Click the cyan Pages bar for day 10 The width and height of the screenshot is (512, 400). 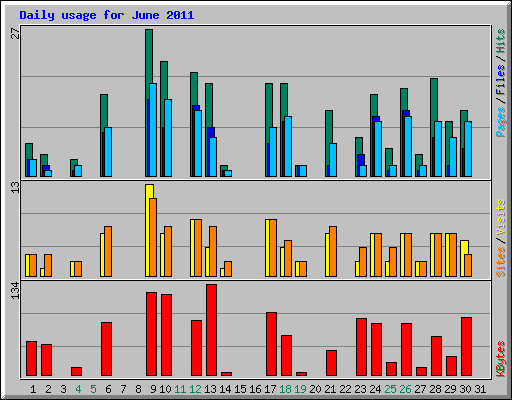tap(168, 138)
